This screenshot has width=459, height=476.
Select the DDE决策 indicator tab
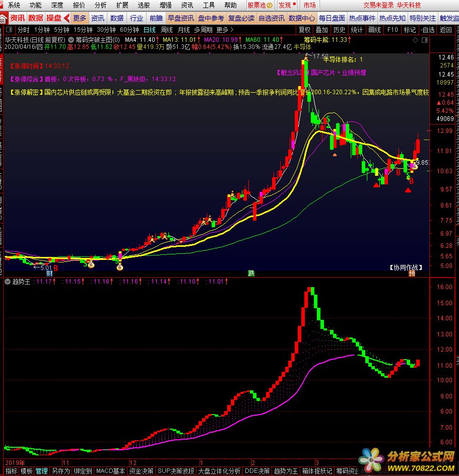click(257, 471)
